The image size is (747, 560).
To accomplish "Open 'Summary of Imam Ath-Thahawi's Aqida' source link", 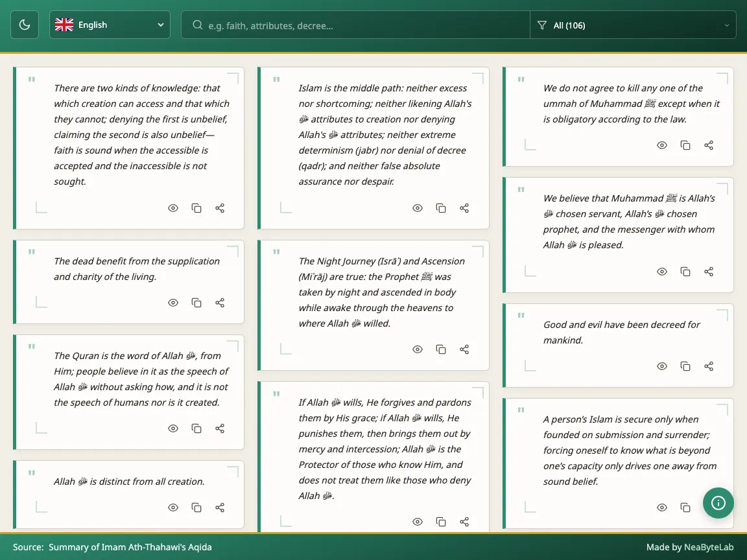I will (x=130, y=547).
